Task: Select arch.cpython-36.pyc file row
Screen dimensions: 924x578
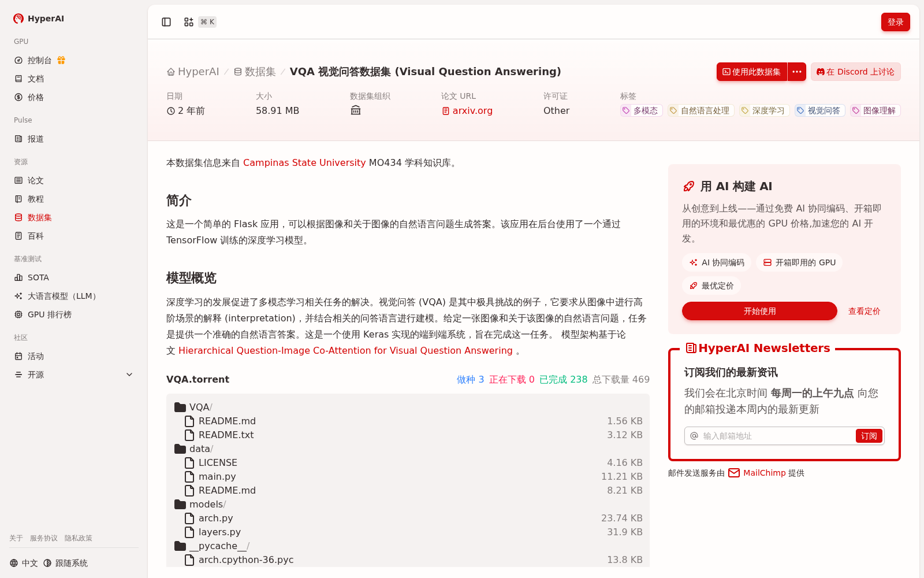Action: 408,560
